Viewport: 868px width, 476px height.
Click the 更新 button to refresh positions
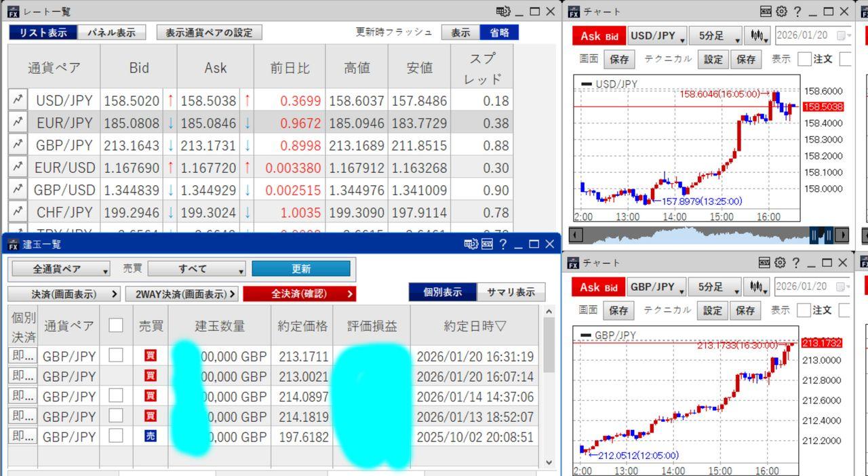[301, 269]
